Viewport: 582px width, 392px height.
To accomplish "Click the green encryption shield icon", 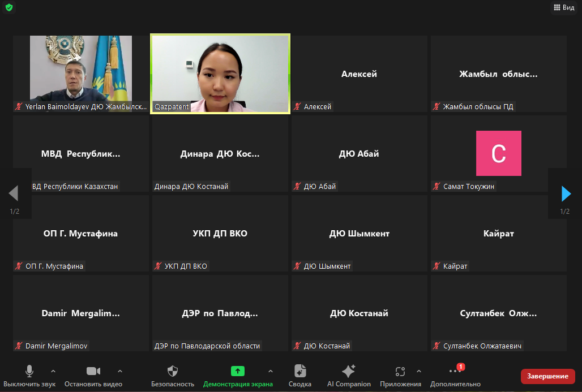I will point(9,7).
